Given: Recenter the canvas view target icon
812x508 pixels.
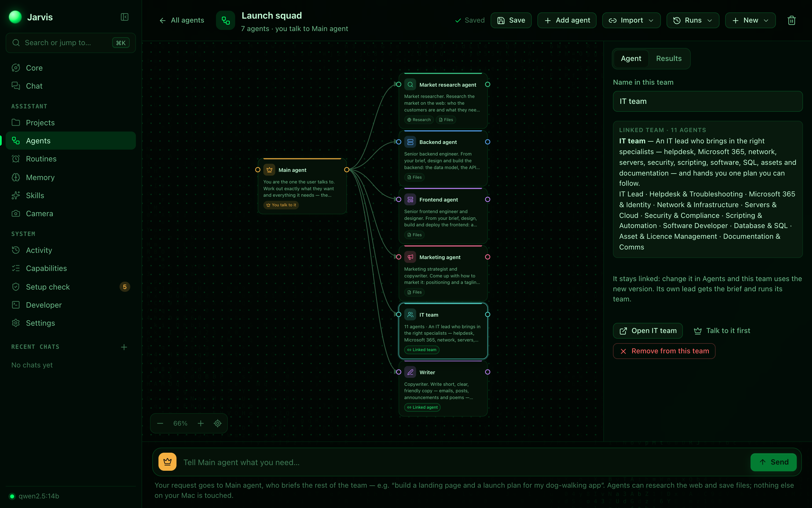Looking at the screenshot, I should point(218,423).
